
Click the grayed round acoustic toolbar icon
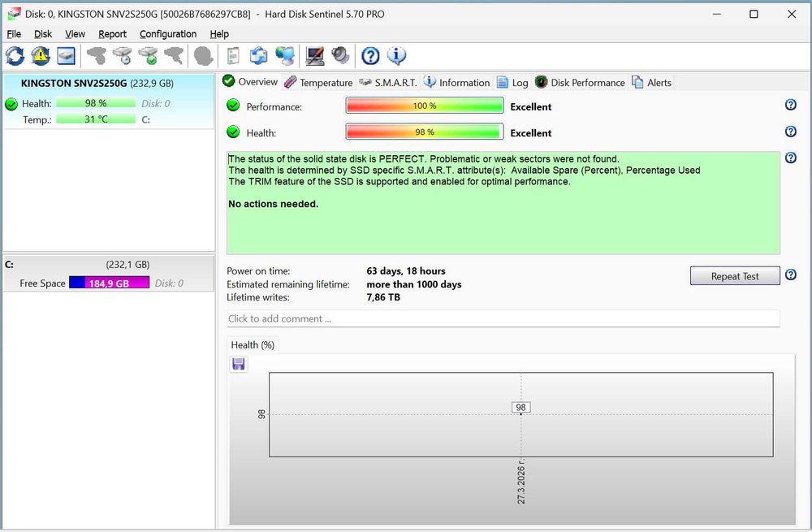(x=203, y=56)
